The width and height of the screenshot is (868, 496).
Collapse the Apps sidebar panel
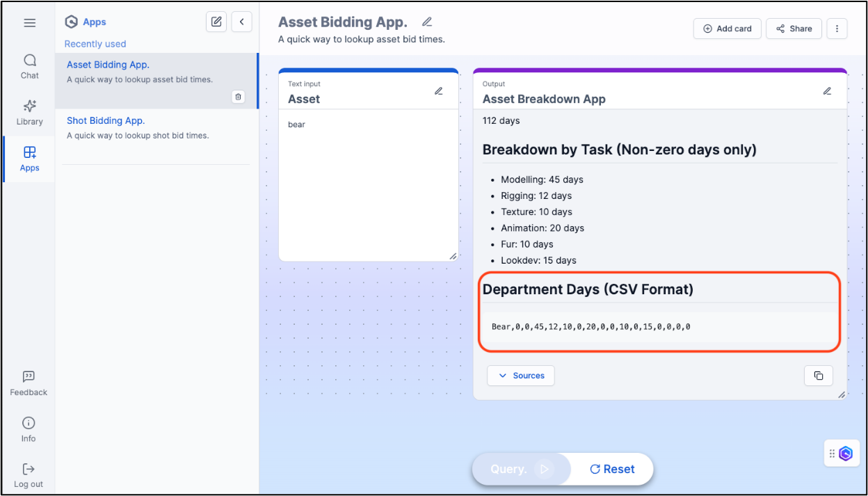[x=241, y=22]
